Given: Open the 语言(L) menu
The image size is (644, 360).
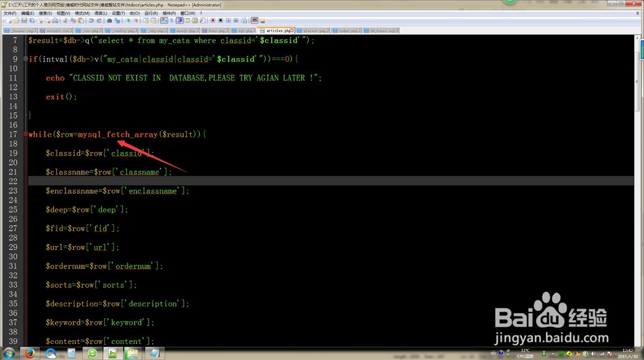Looking at the screenshot, I should point(100,13).
